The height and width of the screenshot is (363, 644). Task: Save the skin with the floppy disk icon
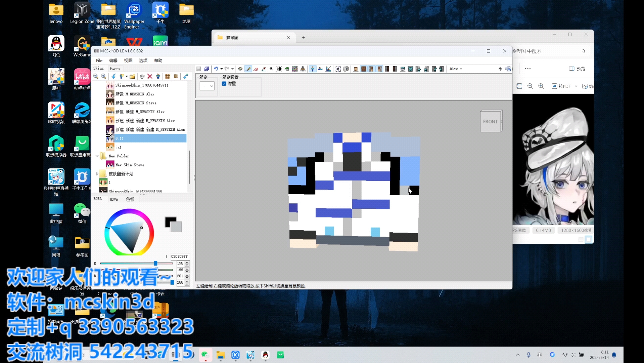pos(199,69)
